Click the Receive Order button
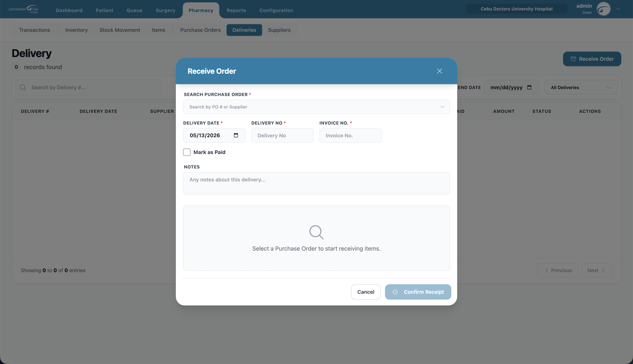This screenshot has height=364, width=633. (x=592, y=59)
